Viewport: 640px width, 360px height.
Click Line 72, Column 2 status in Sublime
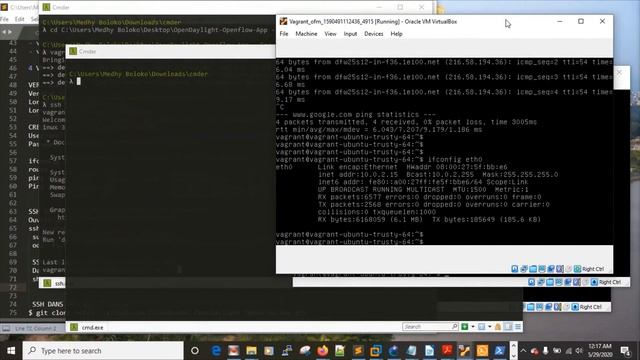tap(35, 329)
